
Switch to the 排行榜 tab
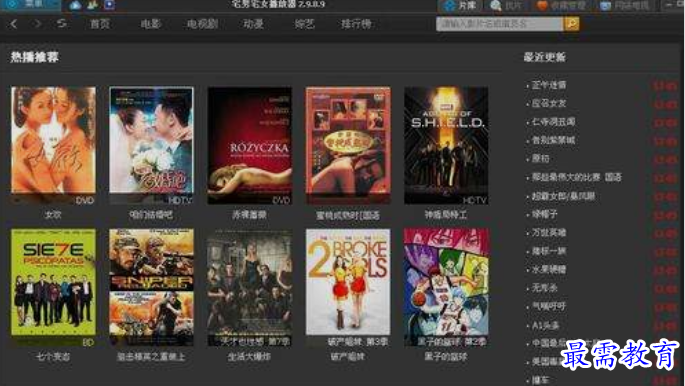pyautogui.click(x=356, y=24)
